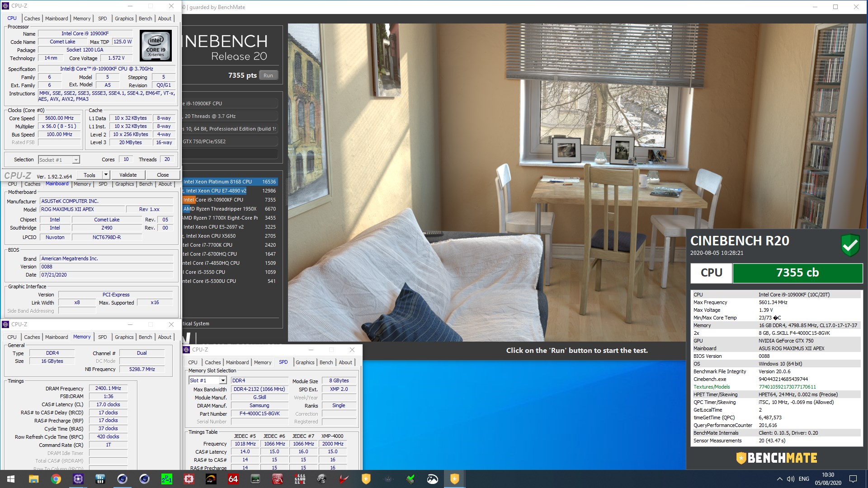Launch Google Chrome from the taskbar
868x488 pixels.
(56, 479)
